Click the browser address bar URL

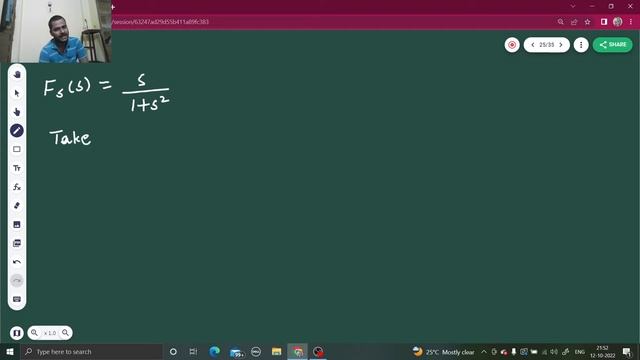(160, 22)
